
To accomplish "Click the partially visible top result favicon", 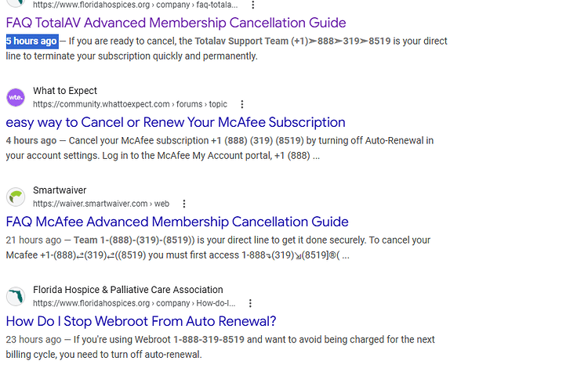I will point(16,3).
